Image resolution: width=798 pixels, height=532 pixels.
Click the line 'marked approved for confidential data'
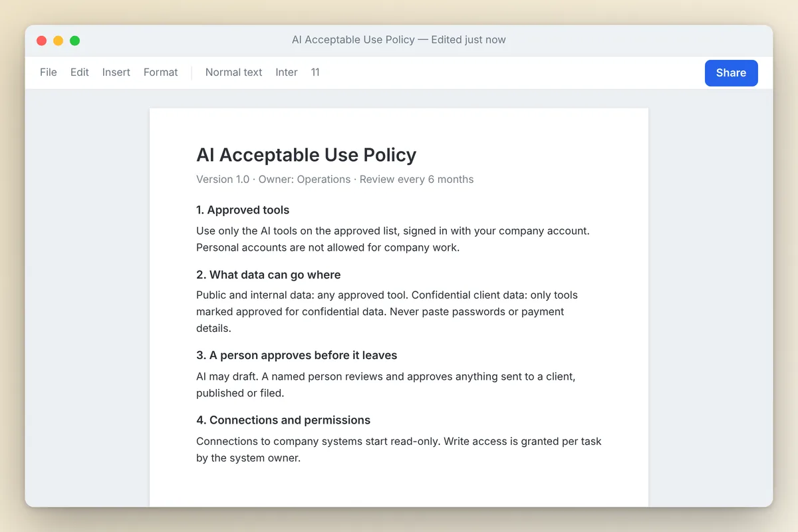[x=380, y=312]
